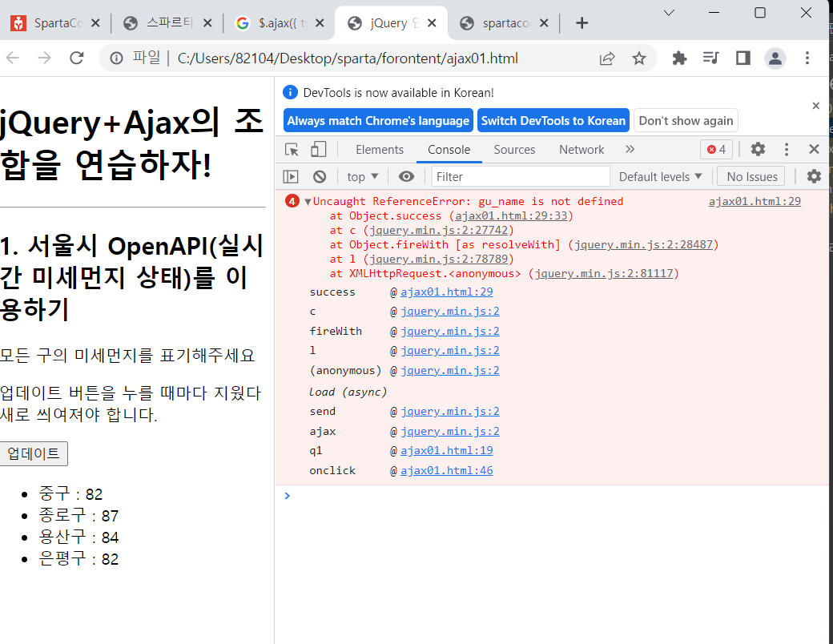Create a live expression with the eye icon
The width and height of the screenshot is (833, 644).
point(406,176)
